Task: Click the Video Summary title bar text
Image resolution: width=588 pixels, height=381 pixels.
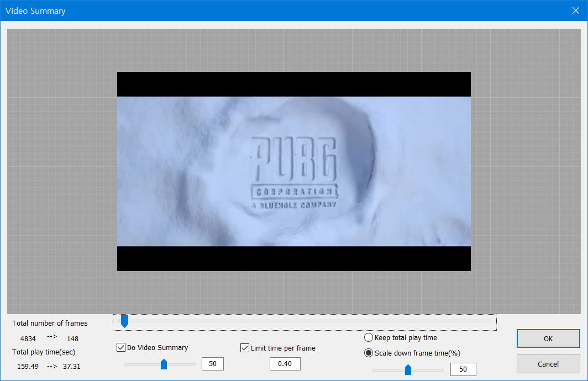Action: pyautogui.click(x=35, y=11)
